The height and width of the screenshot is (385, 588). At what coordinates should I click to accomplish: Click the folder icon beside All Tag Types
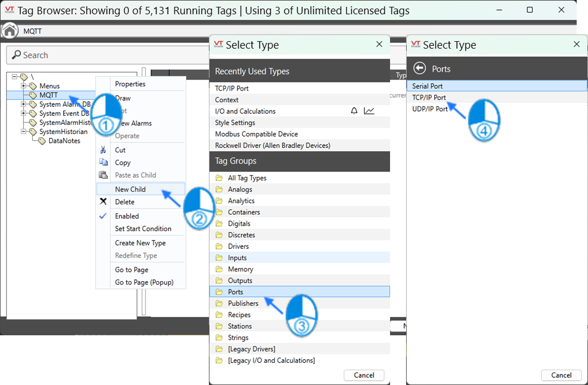[x=219, y=178]
